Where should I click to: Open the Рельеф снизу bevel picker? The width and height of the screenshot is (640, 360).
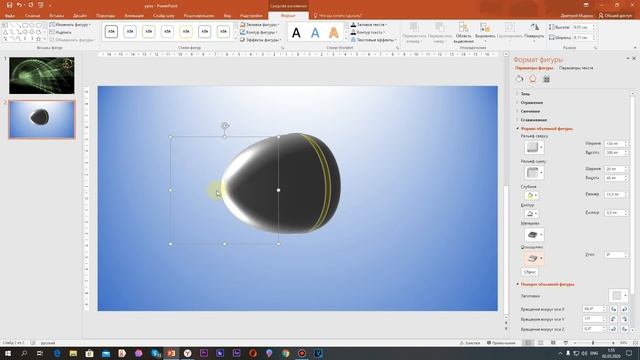tap(534, 173)
